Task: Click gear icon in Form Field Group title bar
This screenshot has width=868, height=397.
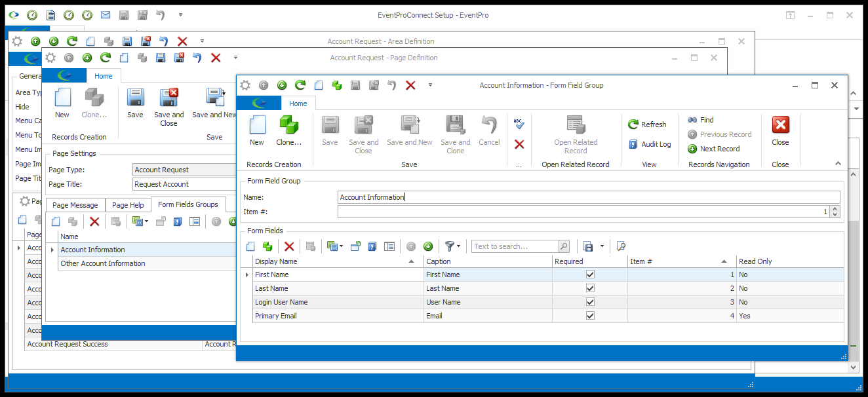Action: (245, 85)
